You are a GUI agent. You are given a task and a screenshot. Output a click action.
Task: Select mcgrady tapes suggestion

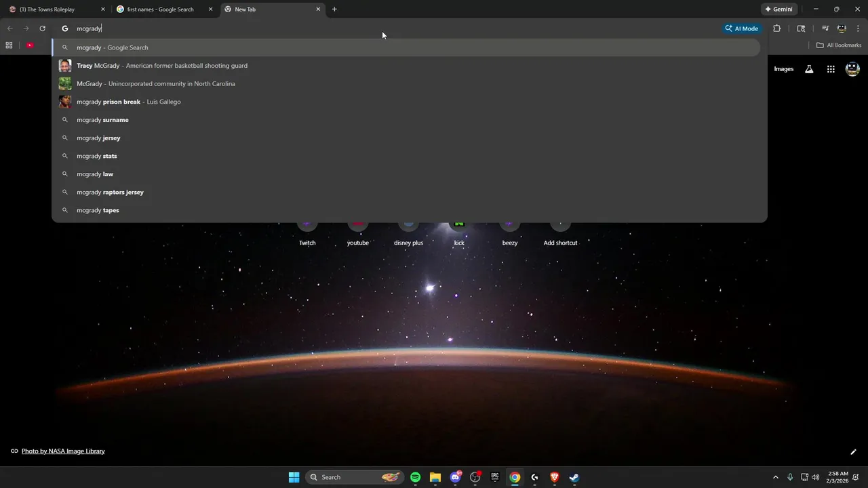point(406,210)
